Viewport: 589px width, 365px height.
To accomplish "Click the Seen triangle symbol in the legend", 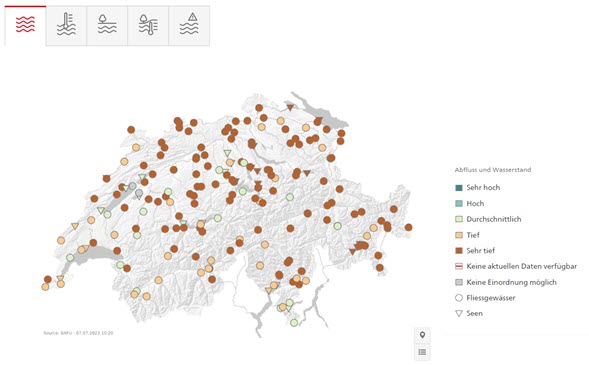I will coord(459,313).
